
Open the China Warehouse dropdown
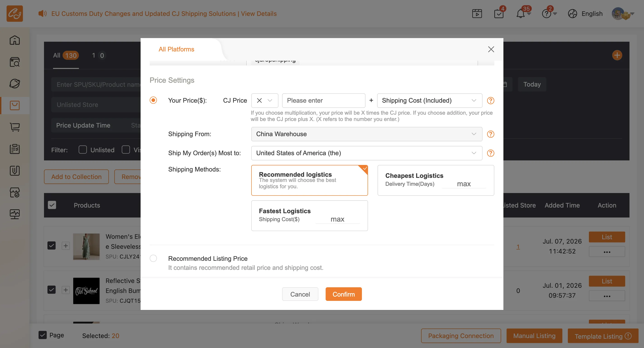(x=366, y=134)
